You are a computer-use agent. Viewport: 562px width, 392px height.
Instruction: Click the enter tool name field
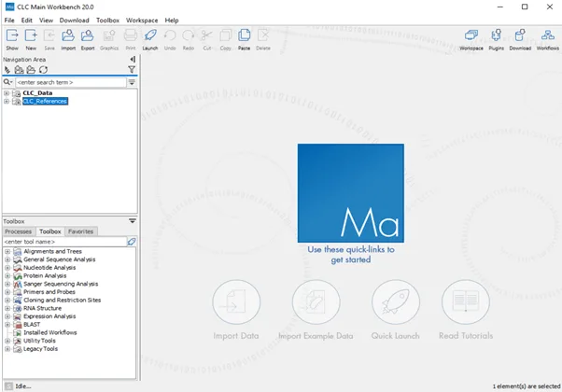64,242
